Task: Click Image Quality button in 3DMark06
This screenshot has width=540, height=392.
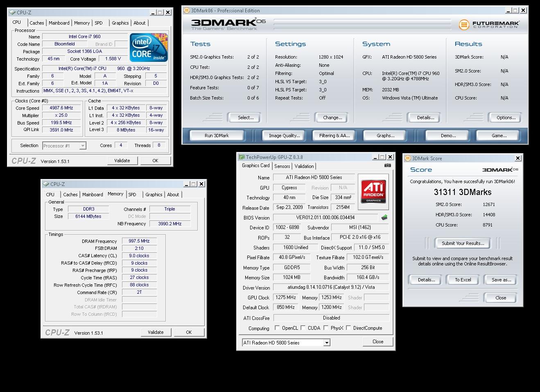Action: (x=284, y=136)
